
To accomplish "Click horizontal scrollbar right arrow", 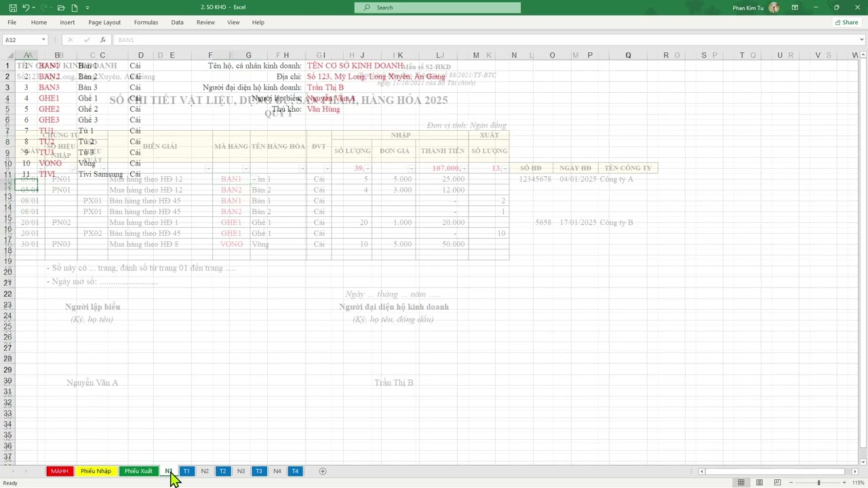I will 855,471.
